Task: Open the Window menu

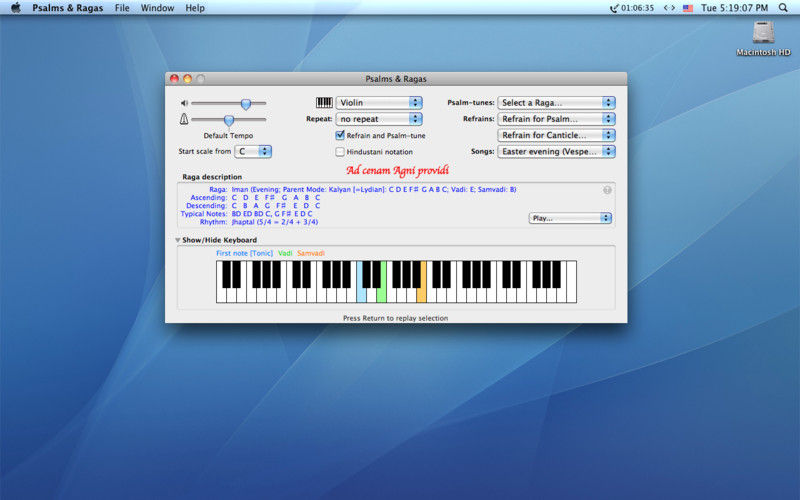Action: 157,8
